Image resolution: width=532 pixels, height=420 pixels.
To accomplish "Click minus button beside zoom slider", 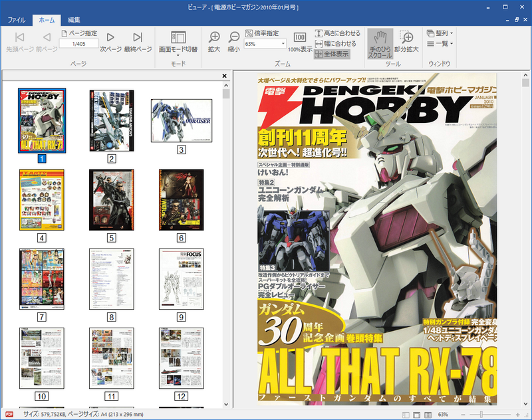I will coord(463,415).
